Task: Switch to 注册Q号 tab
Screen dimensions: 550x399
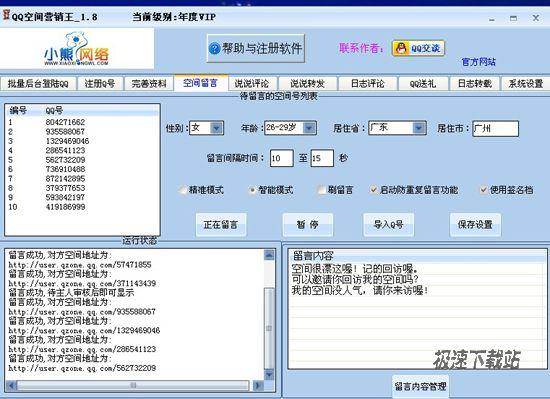Action: point(100,83)
